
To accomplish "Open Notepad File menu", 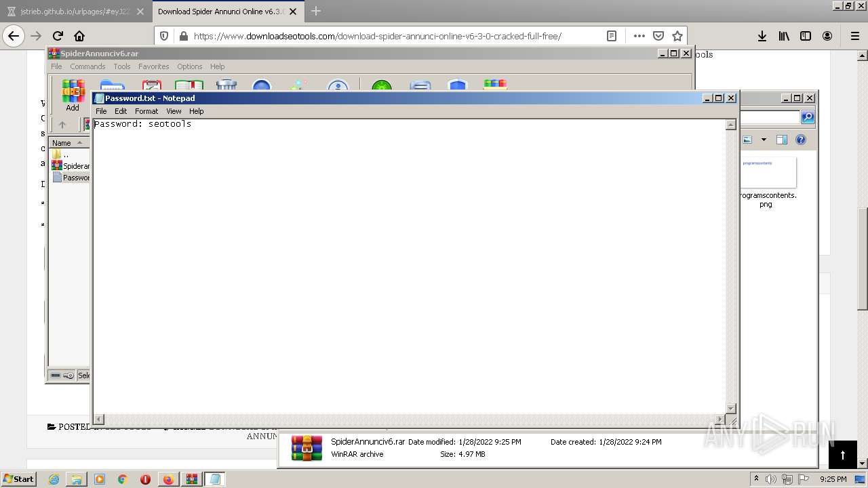I will [x=101, y=111].
